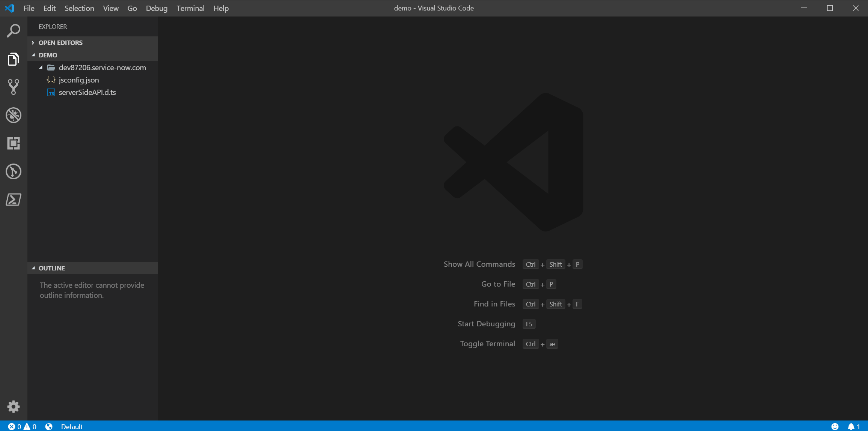Open the Debug view icon
Image resolution: width=868 pixels, height=431 pixels.
point(14,115)
